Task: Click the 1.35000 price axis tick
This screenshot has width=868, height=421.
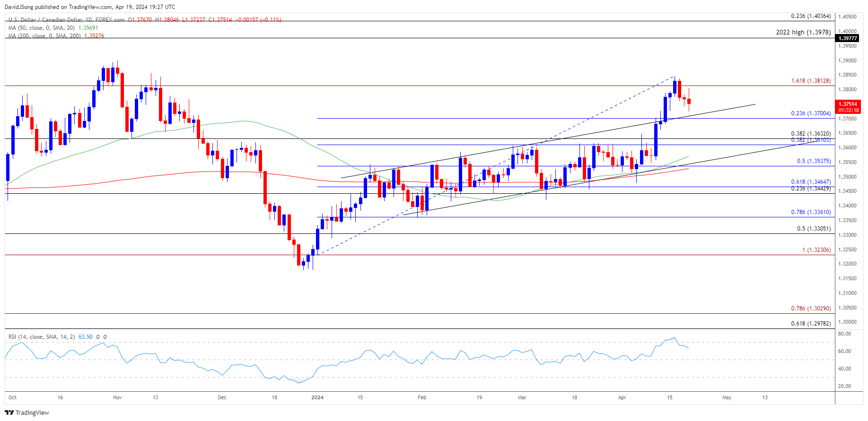Action: click(x=847, y=177)
